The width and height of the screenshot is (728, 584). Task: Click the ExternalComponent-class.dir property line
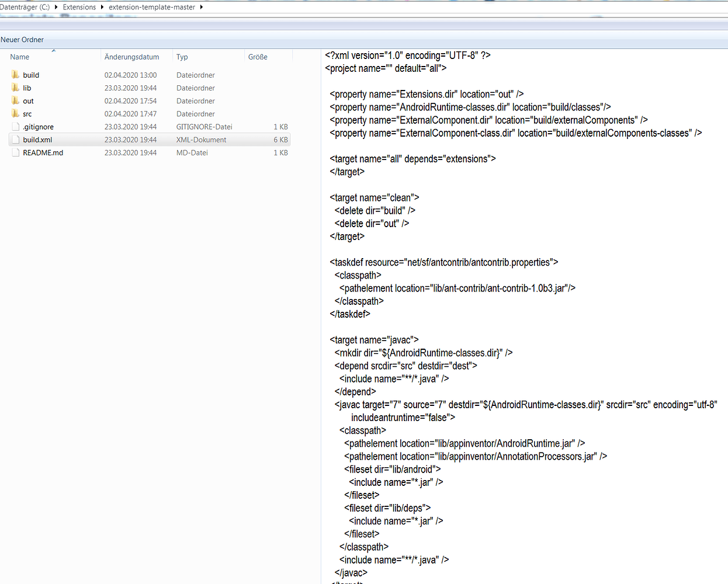point(515,133)
